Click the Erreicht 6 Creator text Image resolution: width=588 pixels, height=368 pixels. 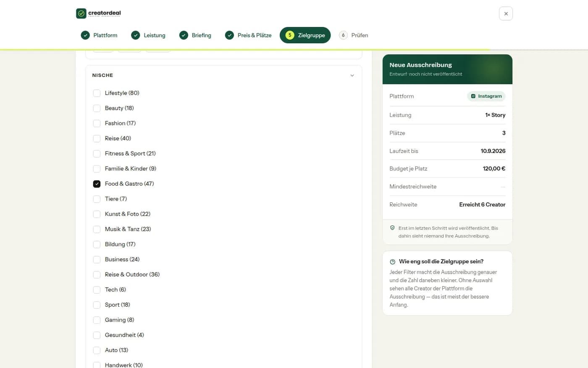tap(482, 205)
